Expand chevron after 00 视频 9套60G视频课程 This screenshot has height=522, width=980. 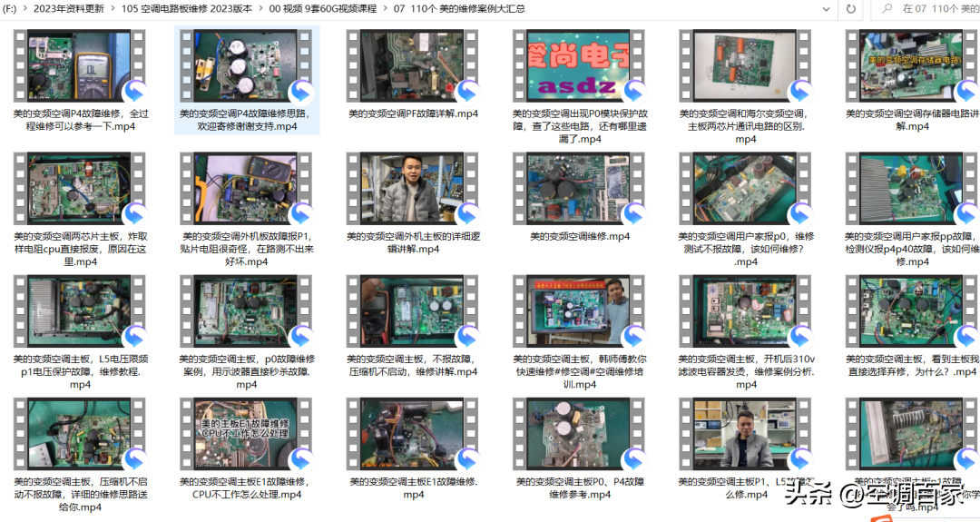(385, 9)
